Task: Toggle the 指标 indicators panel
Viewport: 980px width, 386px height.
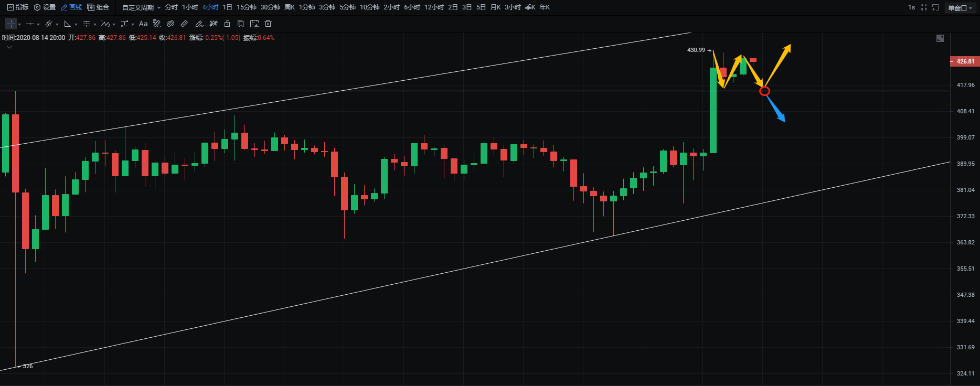Action: (18, 7)
